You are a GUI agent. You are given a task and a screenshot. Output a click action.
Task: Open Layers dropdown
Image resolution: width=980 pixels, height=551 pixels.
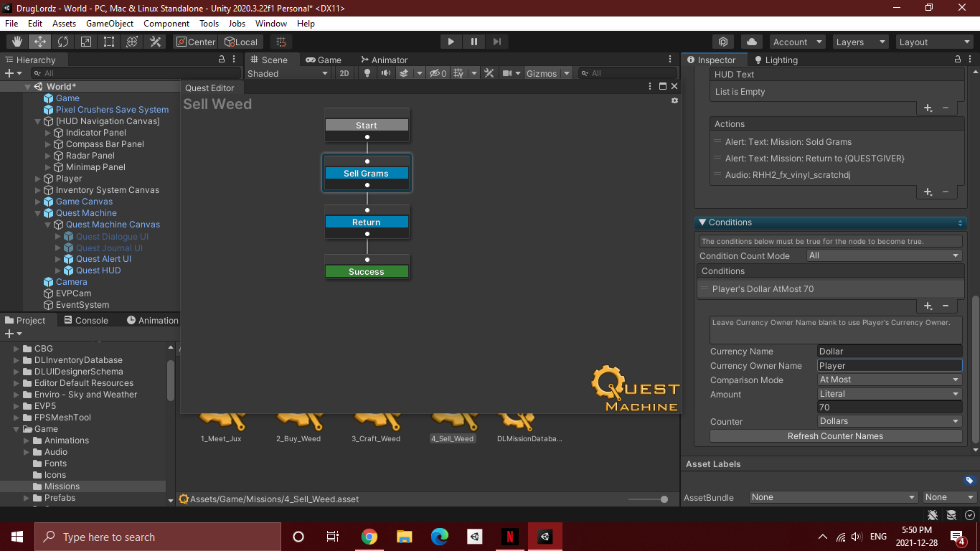(x=860, y=42)
